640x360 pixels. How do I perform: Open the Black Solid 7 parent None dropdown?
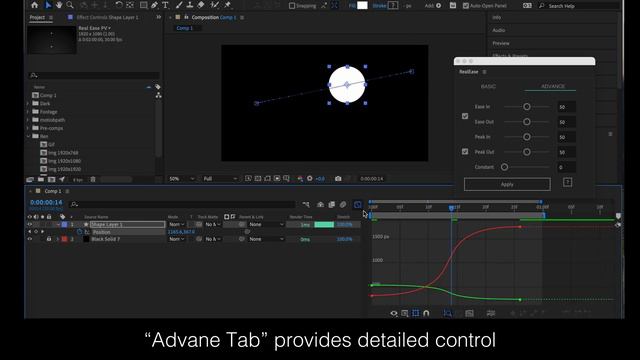tap(266, 239)
